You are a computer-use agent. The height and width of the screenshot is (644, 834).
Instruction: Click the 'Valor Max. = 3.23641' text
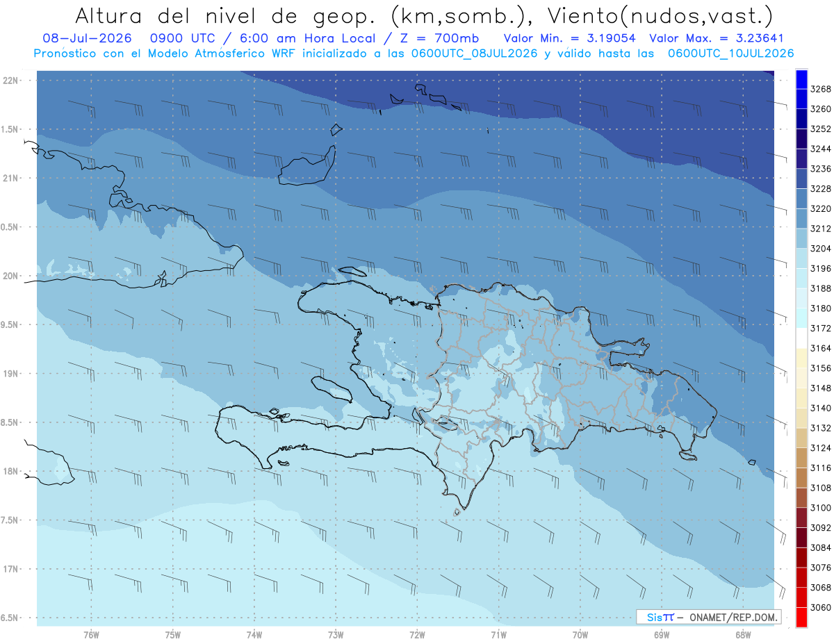(715, 38)
